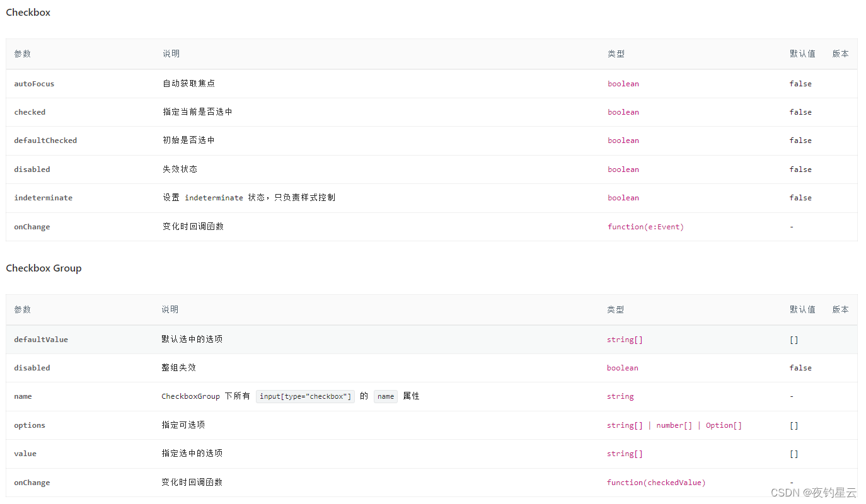Select the indeterminate parameter name

(43, 197)
